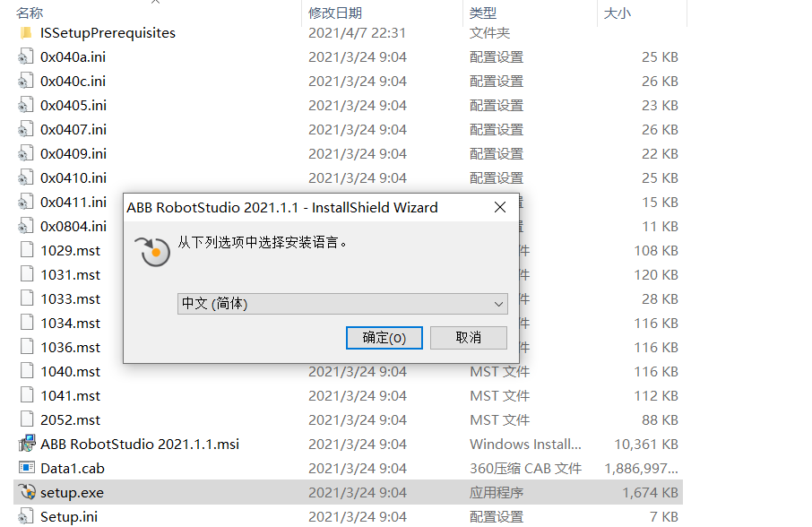Image resolution: width=812 pixels, height=527 pixels.
Task: Click the 2021/4/7 22:31 date cell
Action: [x=357, y=33]
